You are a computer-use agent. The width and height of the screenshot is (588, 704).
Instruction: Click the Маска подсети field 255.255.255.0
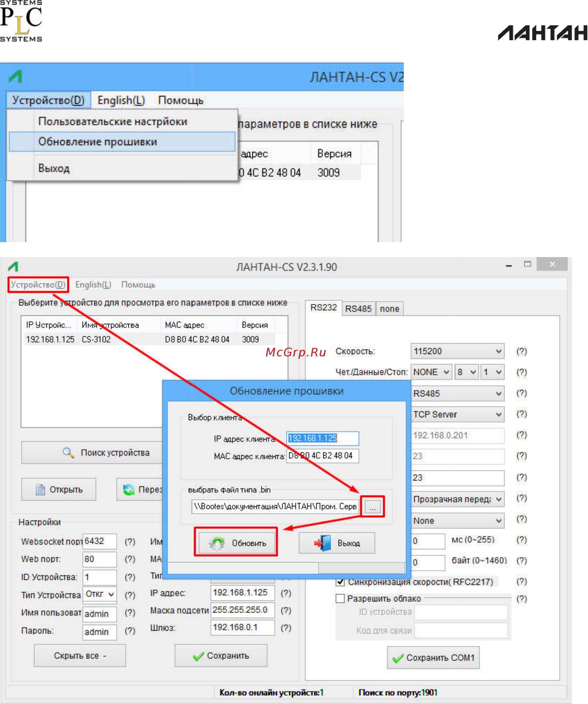tap(243, 610)
